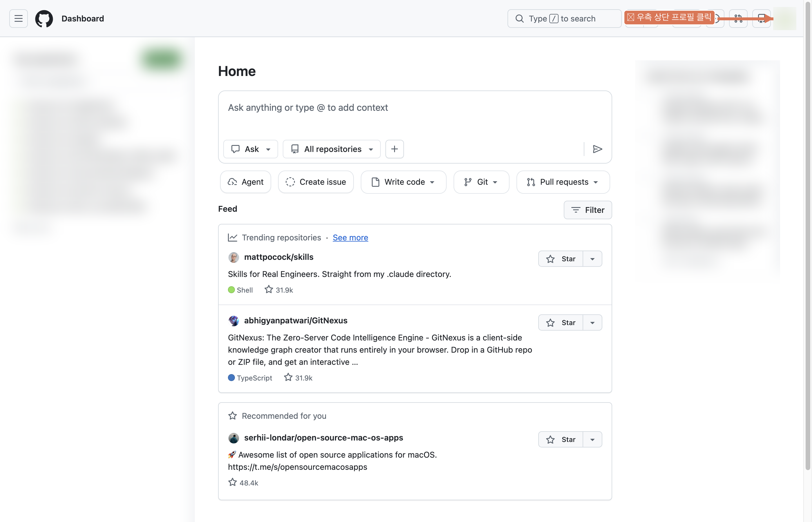Open the All repositories dropdown
Viewport: 812px width, 522px height.
332,149
